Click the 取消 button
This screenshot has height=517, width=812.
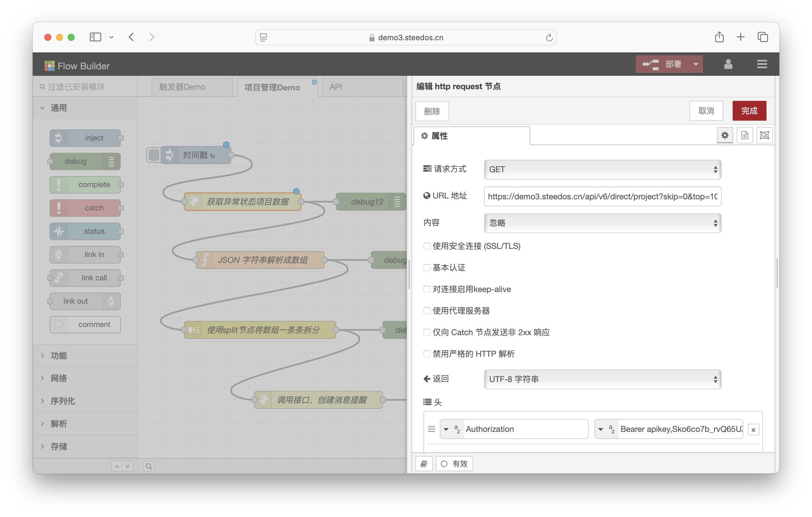point(706,110)
